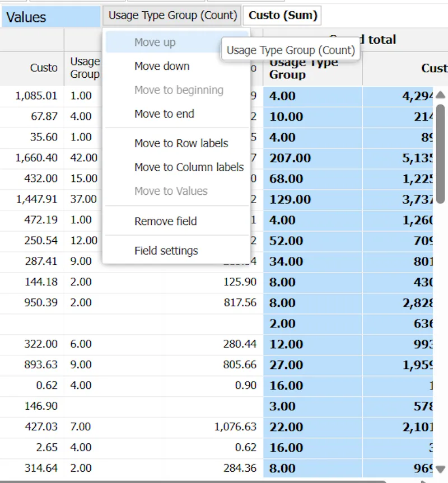
Task: Click the Move to beginning entry
Action: [177, 90]
